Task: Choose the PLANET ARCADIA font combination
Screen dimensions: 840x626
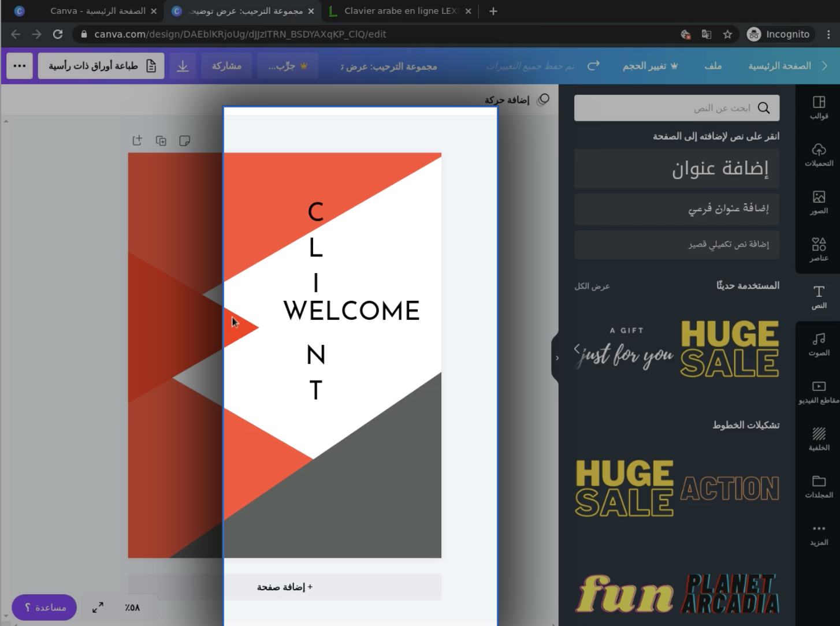Action: tap(730, 594)
